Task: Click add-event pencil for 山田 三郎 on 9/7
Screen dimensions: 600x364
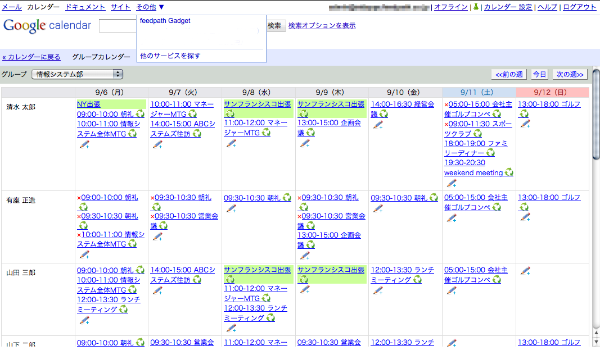Action: [157, 290]
